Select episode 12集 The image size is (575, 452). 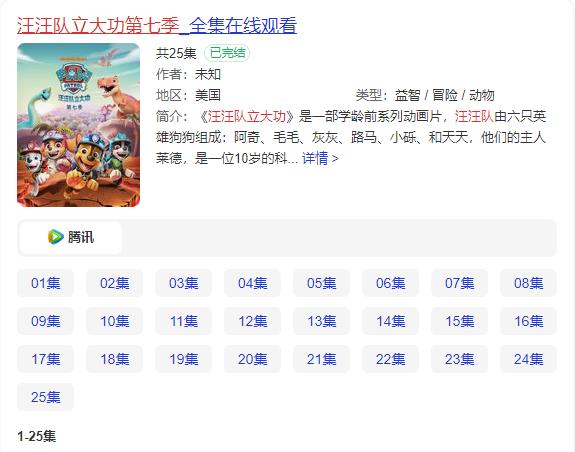252,321
